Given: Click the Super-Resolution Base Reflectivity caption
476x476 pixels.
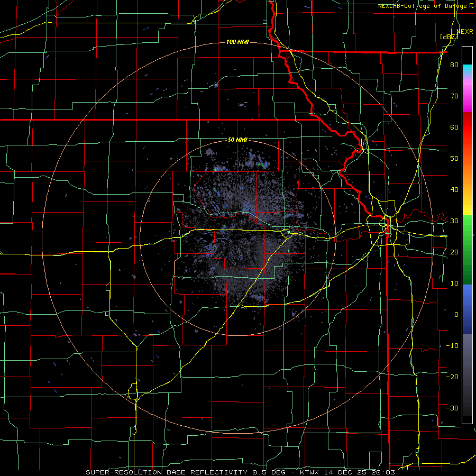Looking at the screenshot, I should [x=167, y=472].
